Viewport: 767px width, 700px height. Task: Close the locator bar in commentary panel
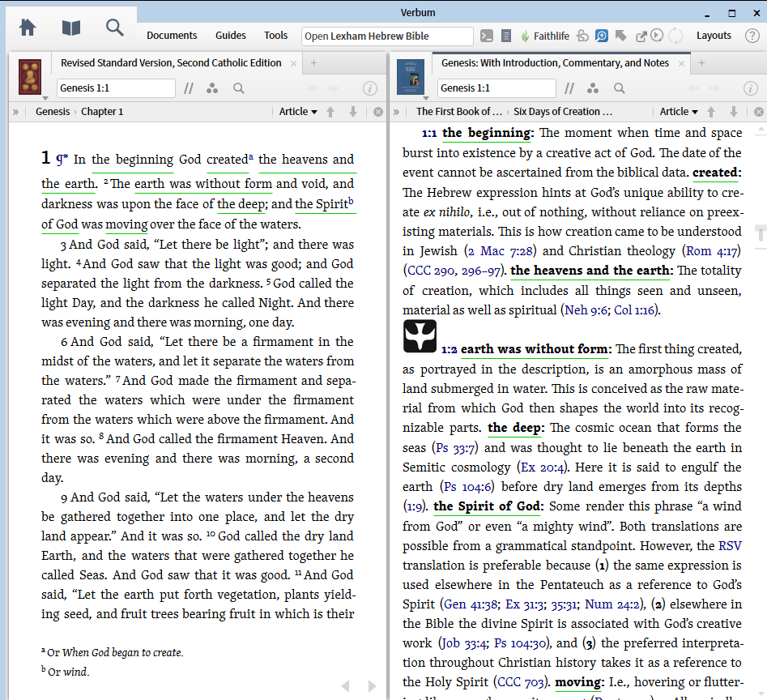click(759, 112)
